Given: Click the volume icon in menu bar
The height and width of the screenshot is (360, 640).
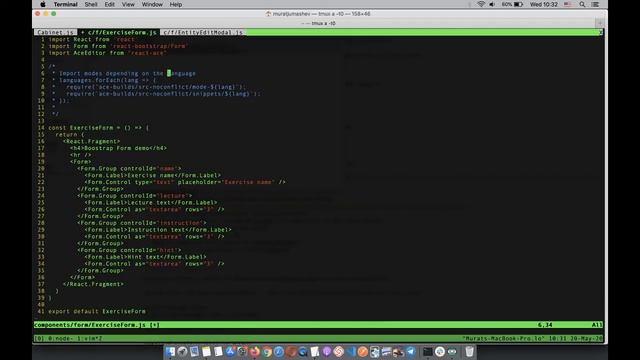Looking at the screenshot, I should click(x=492, y=4).
